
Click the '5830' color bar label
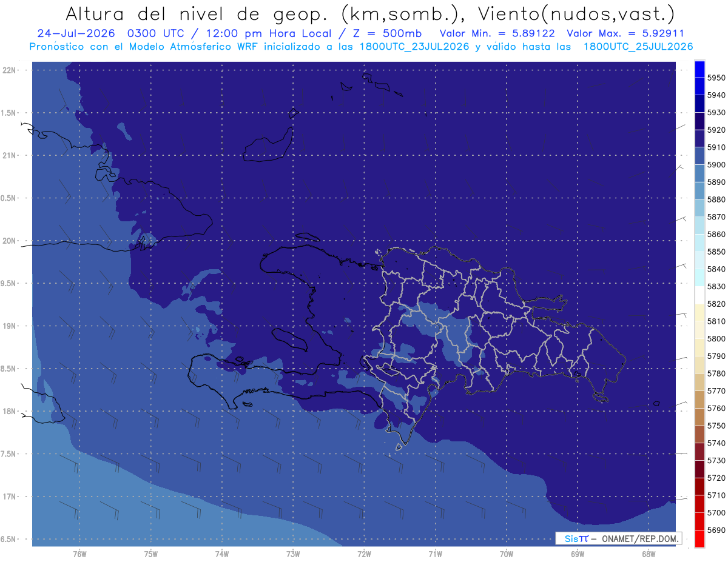[x=716, y=286]
